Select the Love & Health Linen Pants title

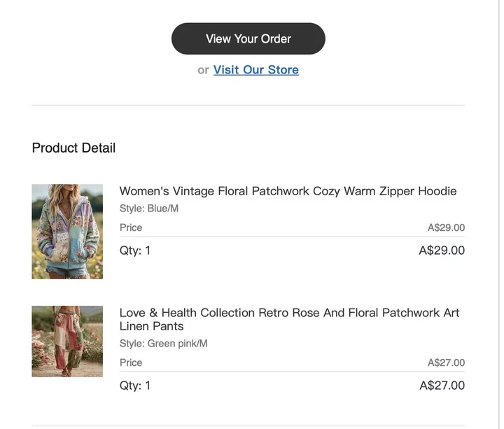click(x=289, y=319)
